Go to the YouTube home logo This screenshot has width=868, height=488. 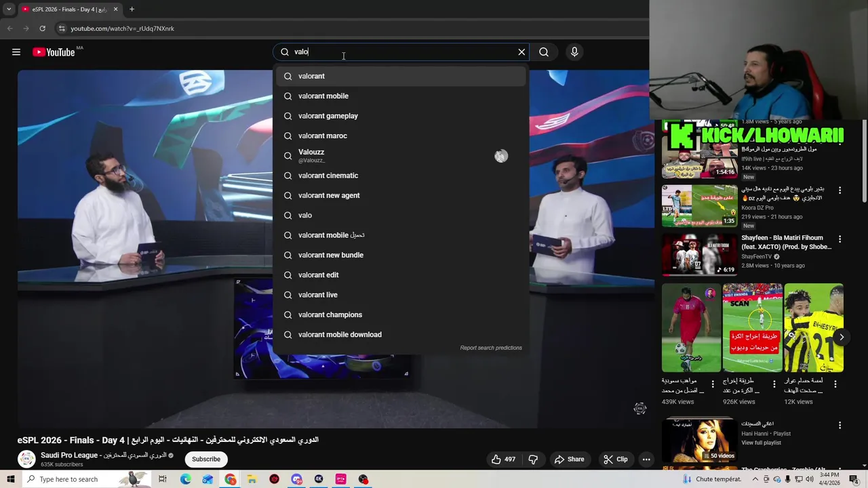pyautogui.click(x=54, y=52)
